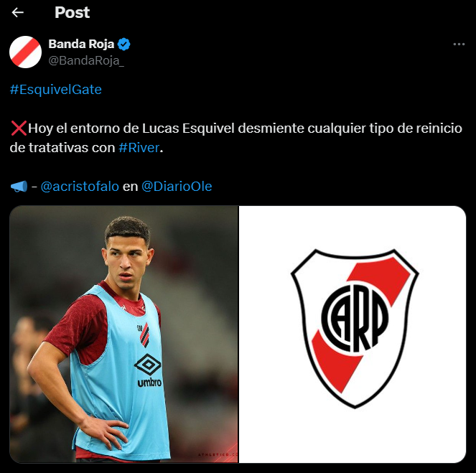476x473 pixels.
Task: Click the red sash on the crest
Action: coord(361,324)
